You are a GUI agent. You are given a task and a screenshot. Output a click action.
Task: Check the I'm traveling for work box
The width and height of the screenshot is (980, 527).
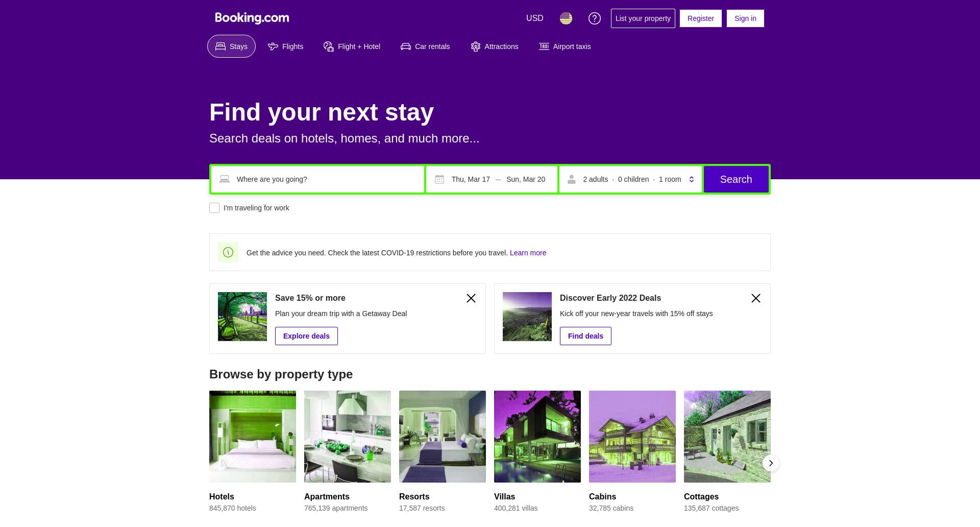pyautogui.click(x=214, y=208)
